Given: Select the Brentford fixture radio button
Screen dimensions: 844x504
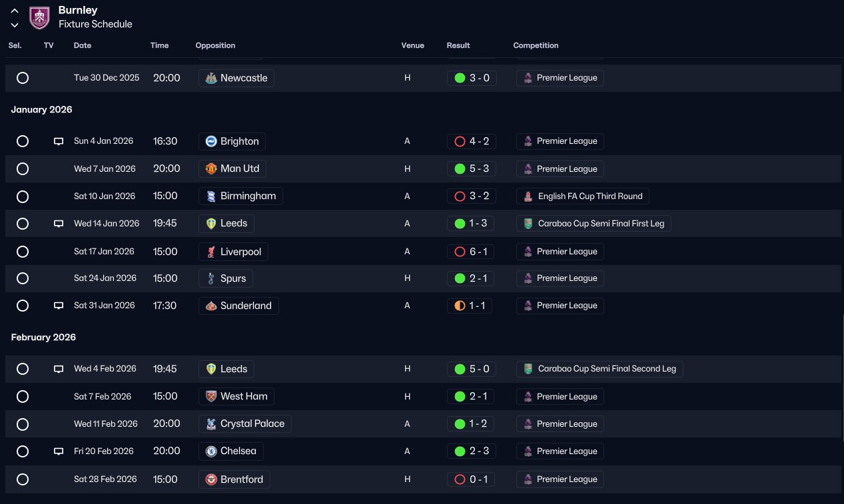Looking at the screenshot, I should click(23, 479).
